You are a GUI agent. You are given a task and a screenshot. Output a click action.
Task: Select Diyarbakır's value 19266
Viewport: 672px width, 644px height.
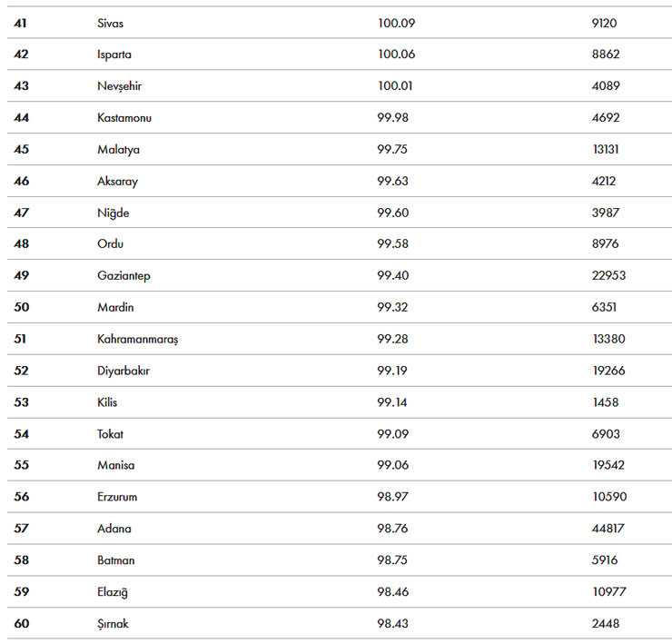click(608, 371)
